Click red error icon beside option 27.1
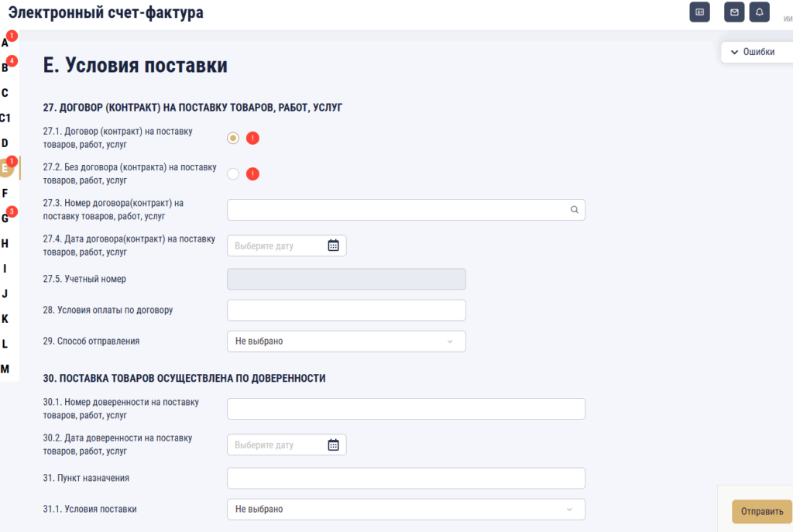793x532 pixels. pyautogui.click(x=252, y=138)
